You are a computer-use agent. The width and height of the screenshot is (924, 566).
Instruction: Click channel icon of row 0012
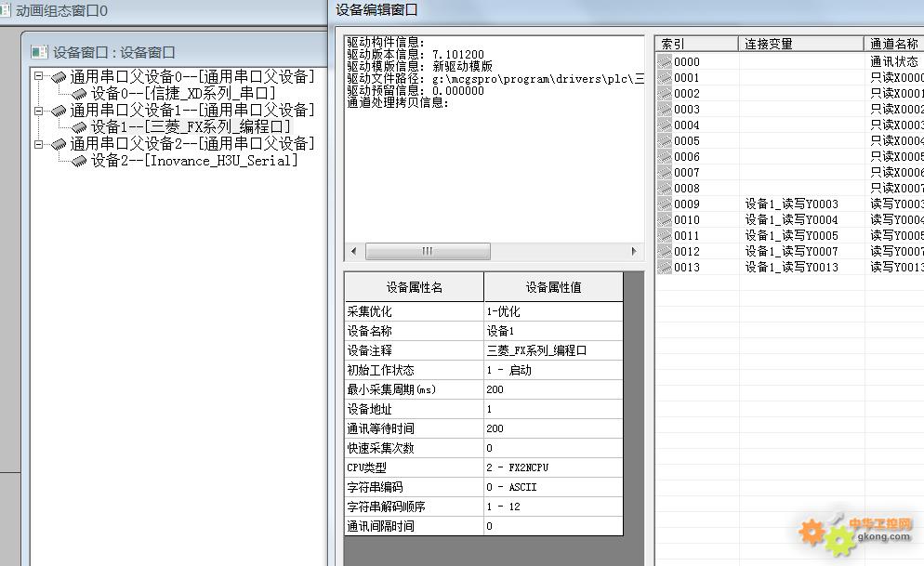pyautogui.click(x=665, y=251)
